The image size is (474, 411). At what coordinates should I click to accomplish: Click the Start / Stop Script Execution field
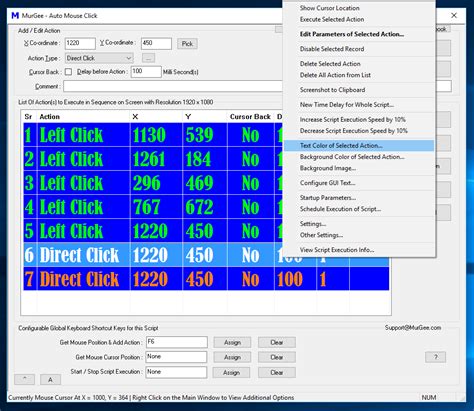click(x=176, y=372)
